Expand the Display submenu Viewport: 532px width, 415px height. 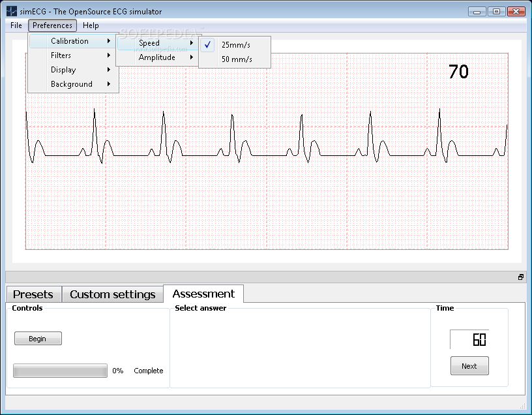pyautogui.click(x=73, y=70)
